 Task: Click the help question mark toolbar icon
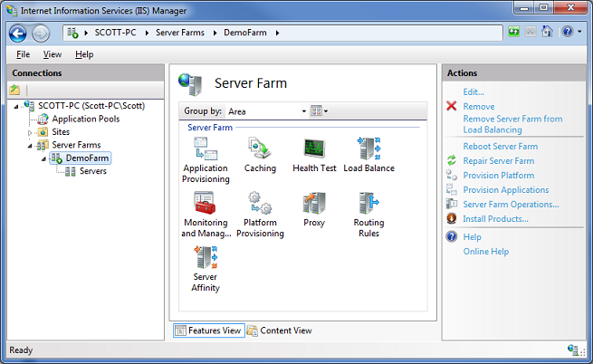coord(568,32)
